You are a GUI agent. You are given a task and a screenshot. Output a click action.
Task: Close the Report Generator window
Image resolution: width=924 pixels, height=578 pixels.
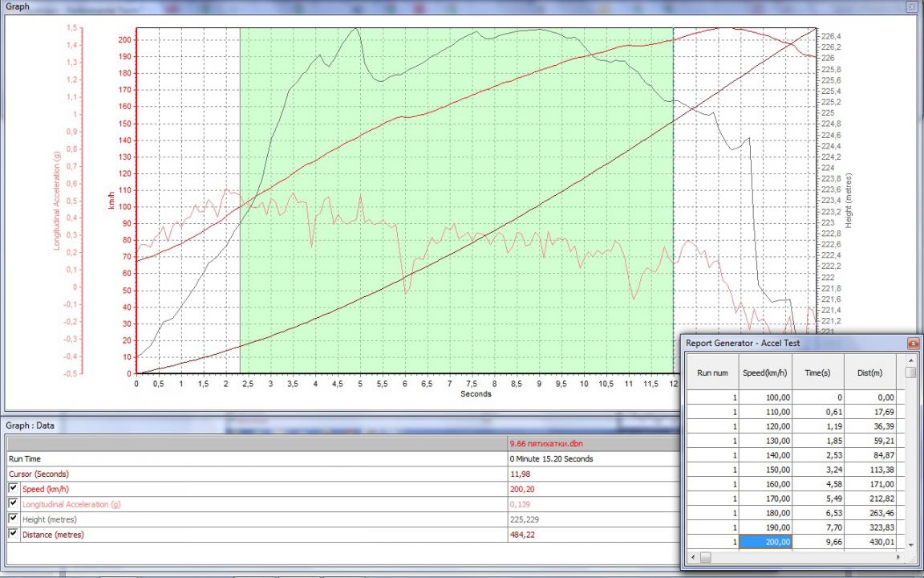tap(912, 343)
